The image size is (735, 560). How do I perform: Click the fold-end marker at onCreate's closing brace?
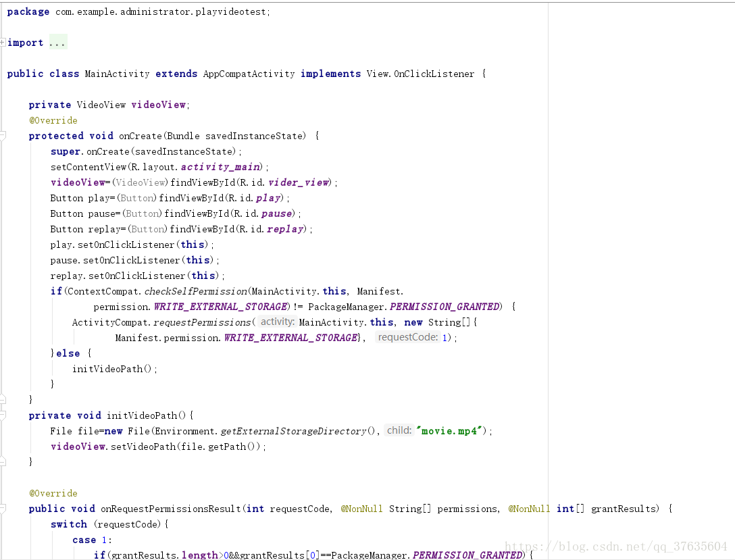pos(2,399)
